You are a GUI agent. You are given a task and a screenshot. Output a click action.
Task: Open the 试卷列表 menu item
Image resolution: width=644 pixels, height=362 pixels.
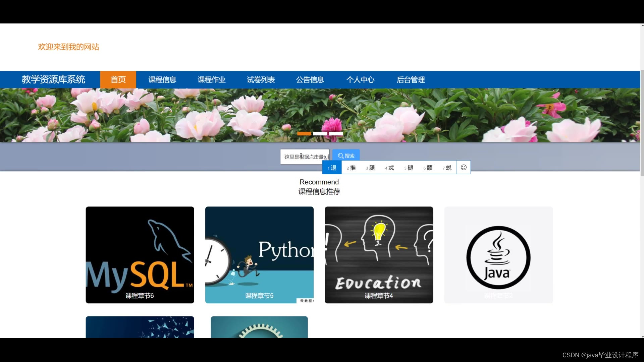[261, 79]
